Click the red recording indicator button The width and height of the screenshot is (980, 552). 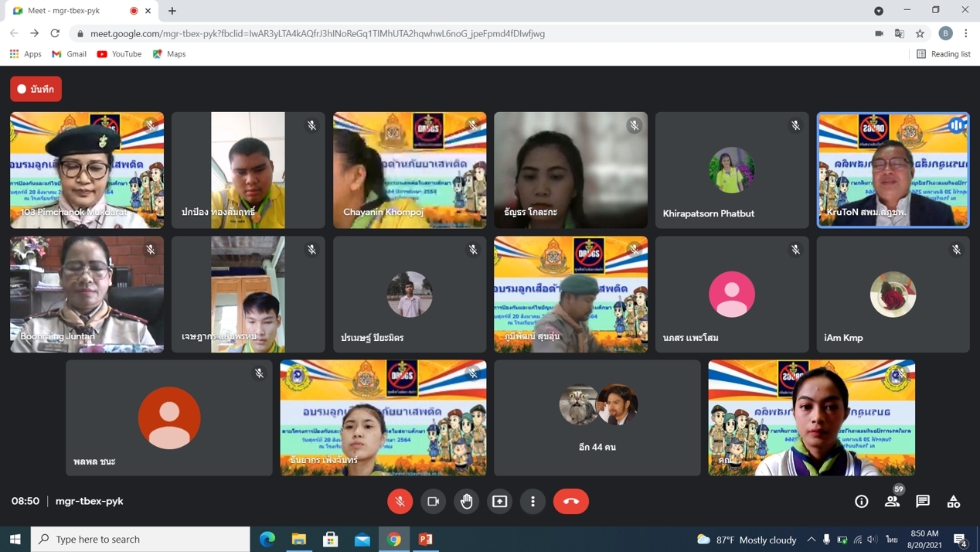tap(36, 89)
